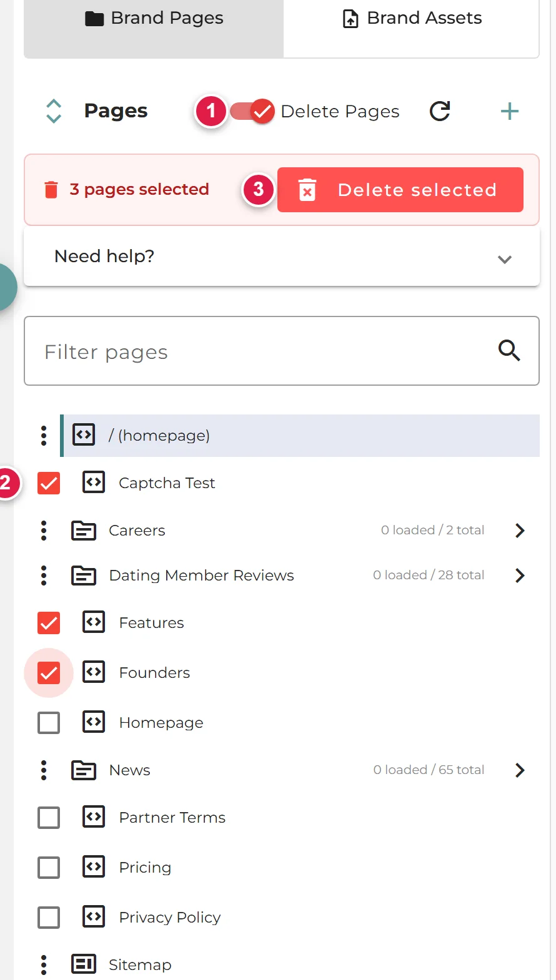Expand the Dating Member Reviews chevron
This screenshot has width=556, height=980.
(520, 576)
